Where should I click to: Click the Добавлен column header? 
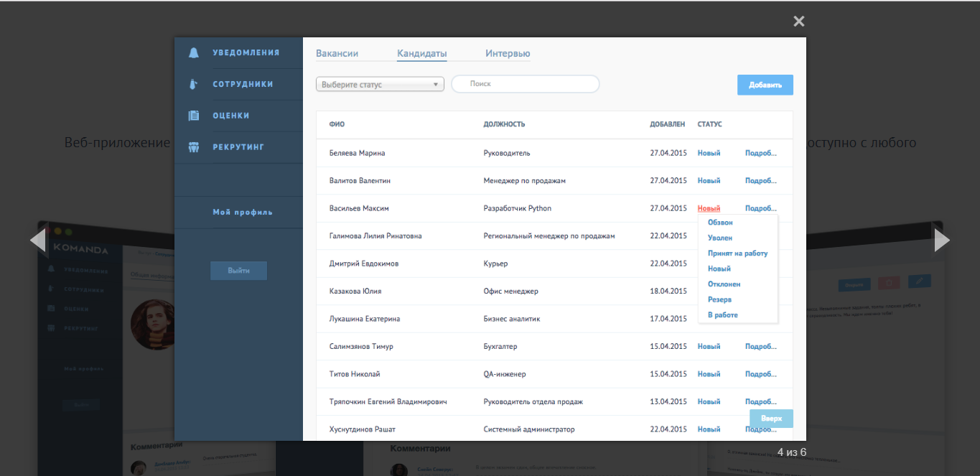click(x=668, y=124)
